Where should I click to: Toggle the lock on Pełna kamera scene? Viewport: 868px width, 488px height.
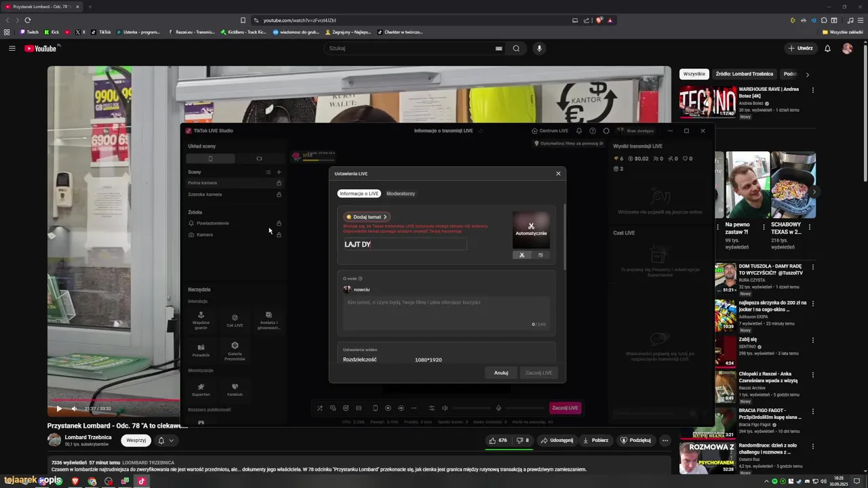(279, 183)
